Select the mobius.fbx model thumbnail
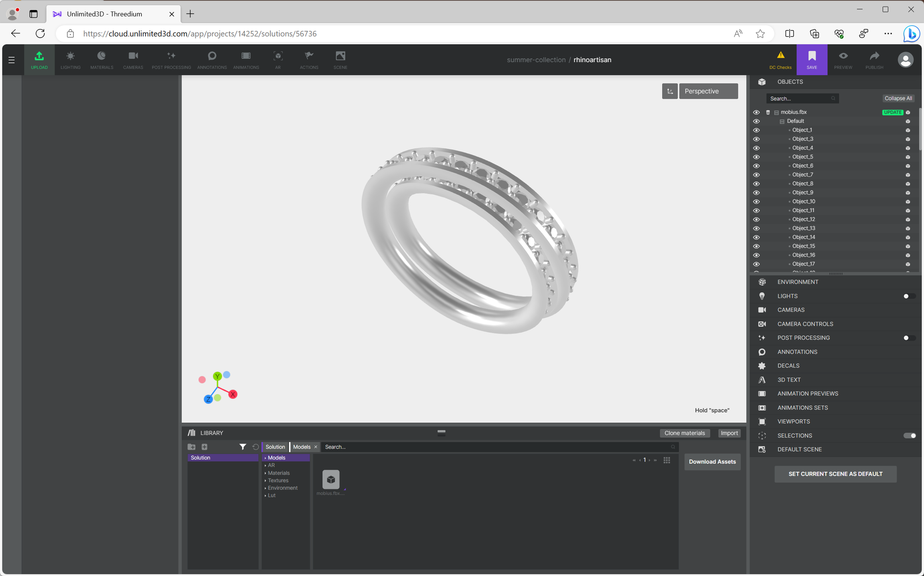The width and height of the screenshot is (924, 576). [x=331, y=480]
